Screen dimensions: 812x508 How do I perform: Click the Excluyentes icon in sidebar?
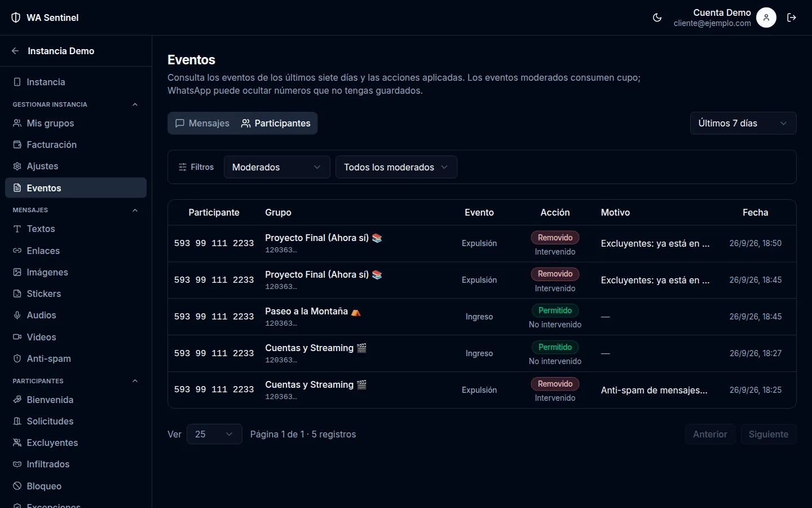coord(17,443)
